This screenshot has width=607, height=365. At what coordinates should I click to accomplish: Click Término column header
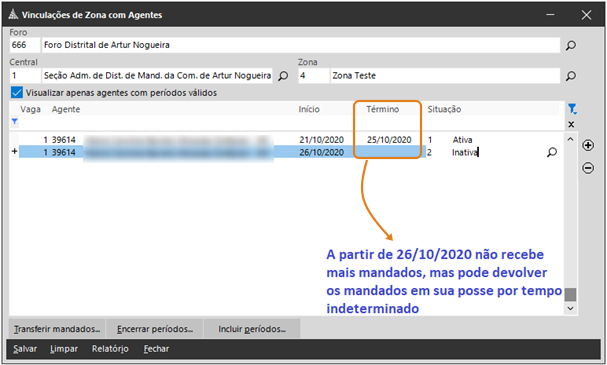pyautogui.click(x=382, y=109)
